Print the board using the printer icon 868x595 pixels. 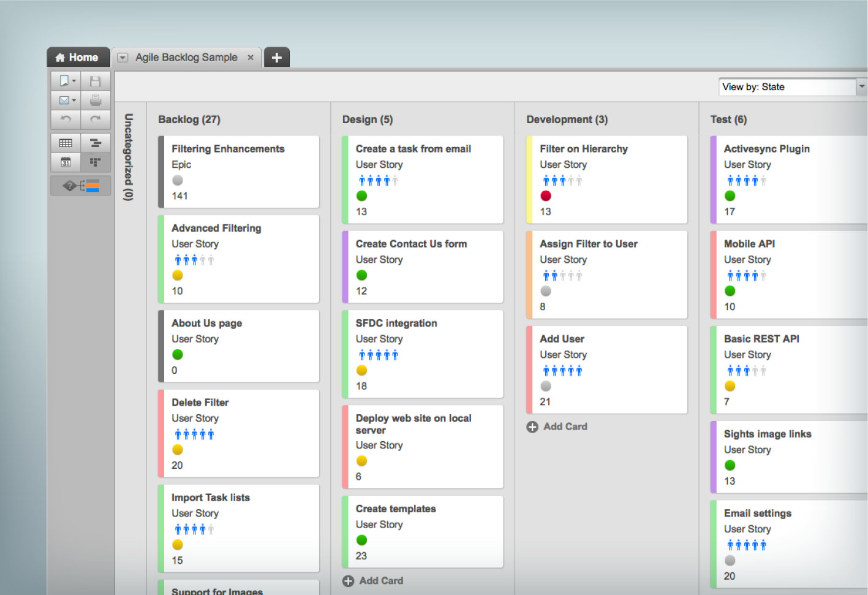pos(96,100)
